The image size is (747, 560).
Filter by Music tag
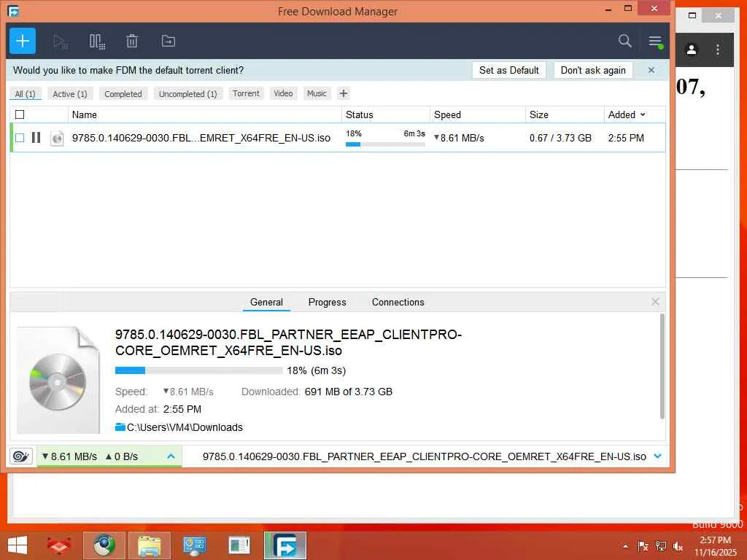(x=317, y=93)
